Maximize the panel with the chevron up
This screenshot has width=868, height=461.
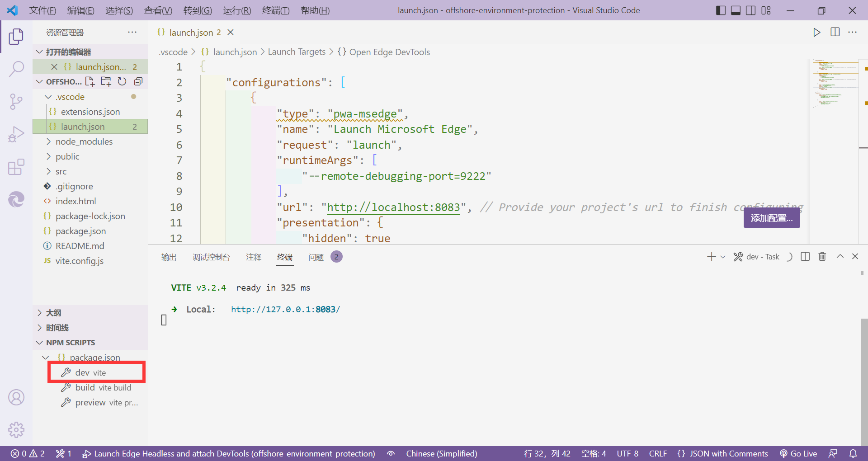pos(840,256)
